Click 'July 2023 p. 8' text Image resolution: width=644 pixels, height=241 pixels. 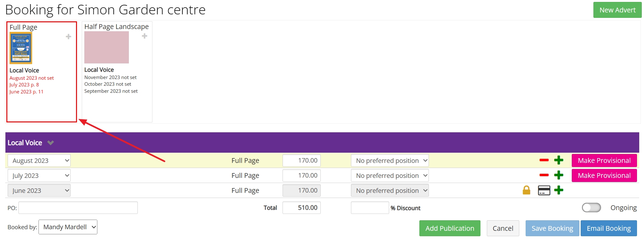(24, 85)
